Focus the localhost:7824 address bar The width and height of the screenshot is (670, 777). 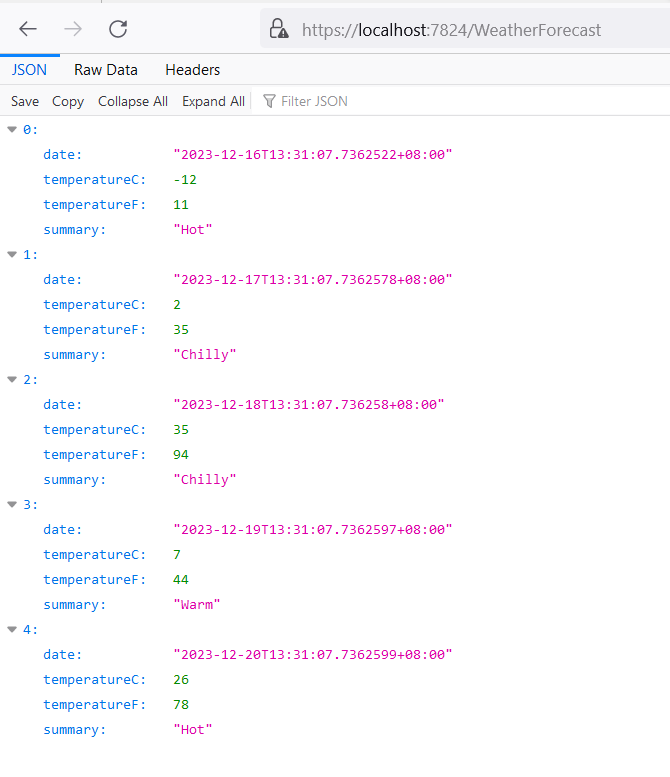pyautogui.click(x=465, y=30)
